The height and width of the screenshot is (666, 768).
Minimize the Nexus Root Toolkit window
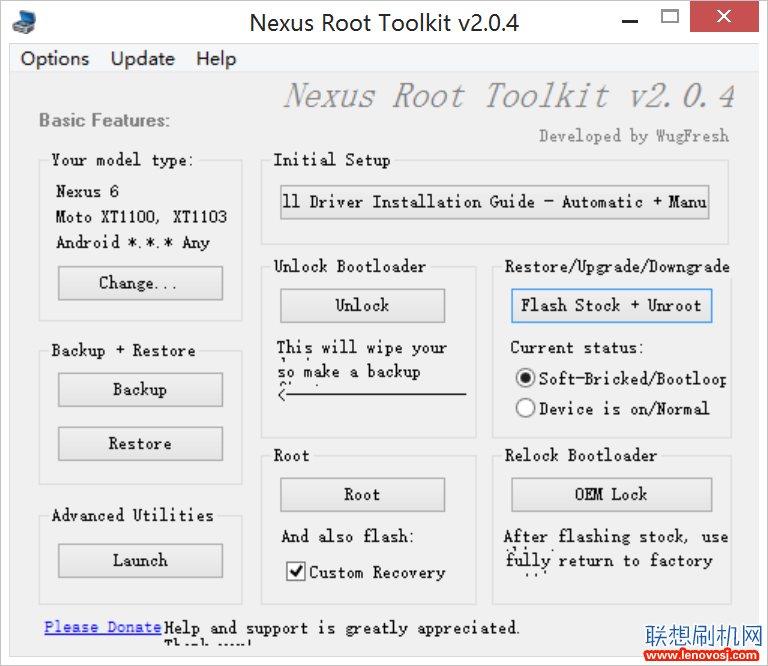click(630, 22)
